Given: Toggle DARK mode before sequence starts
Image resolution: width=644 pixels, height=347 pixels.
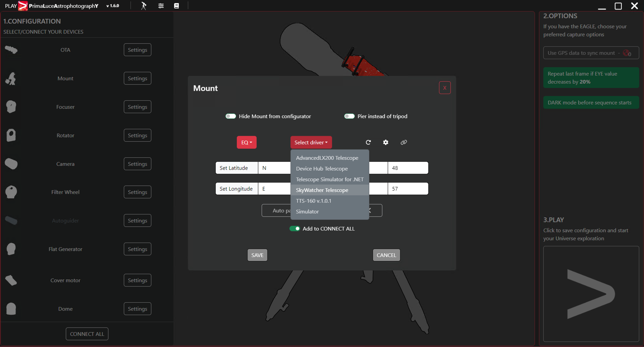Looking at the screenshot, I should (591, 103).
